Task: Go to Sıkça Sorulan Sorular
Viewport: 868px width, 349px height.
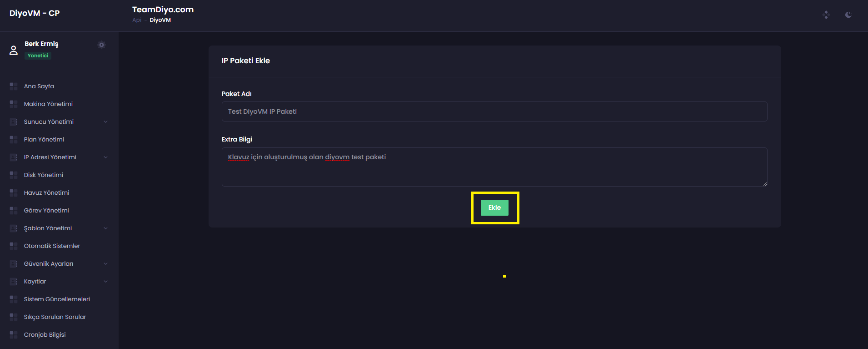Action: [55, 317]
